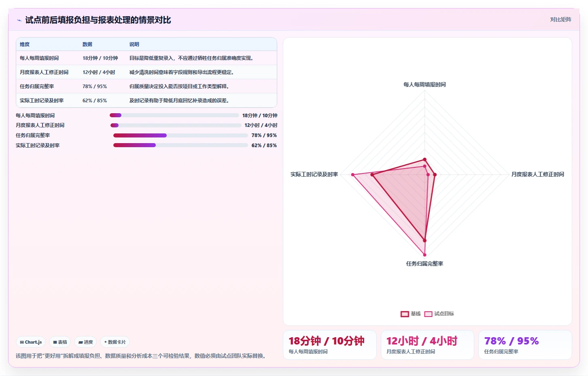Screen dimensions: 588x376
Task: Click outer radar point on 实际工时记录及时率 axis
Action: point(353,175)
